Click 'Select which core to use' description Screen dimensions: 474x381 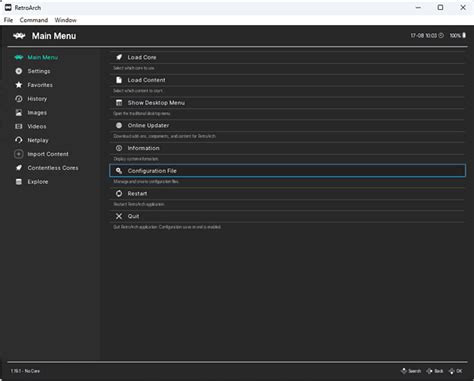(134, 68)
